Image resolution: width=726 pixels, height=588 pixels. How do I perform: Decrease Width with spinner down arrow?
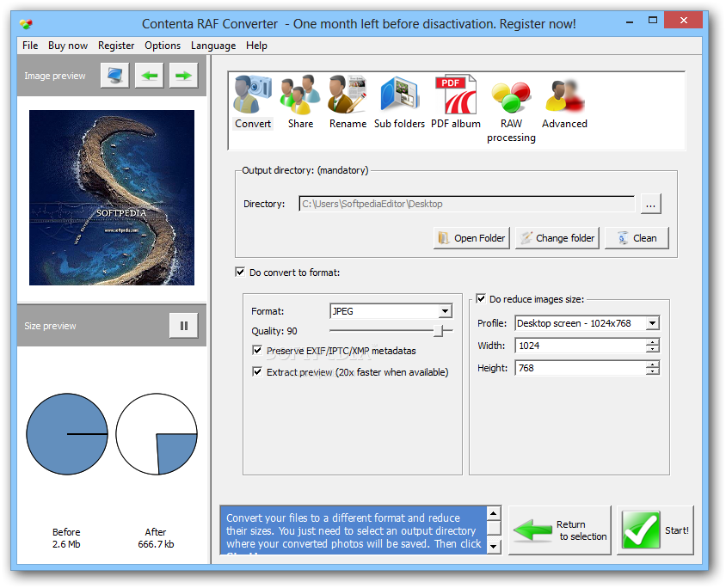coord(652,349)
